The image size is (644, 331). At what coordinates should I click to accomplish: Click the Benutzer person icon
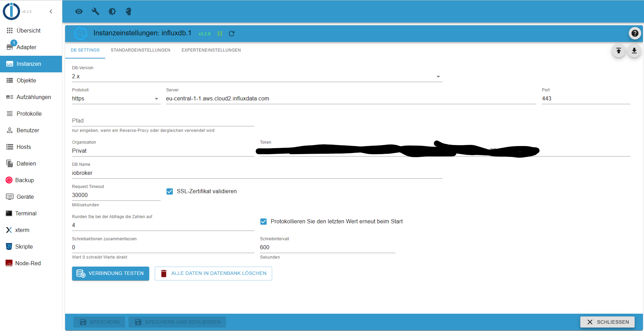[x=10, y=130]
